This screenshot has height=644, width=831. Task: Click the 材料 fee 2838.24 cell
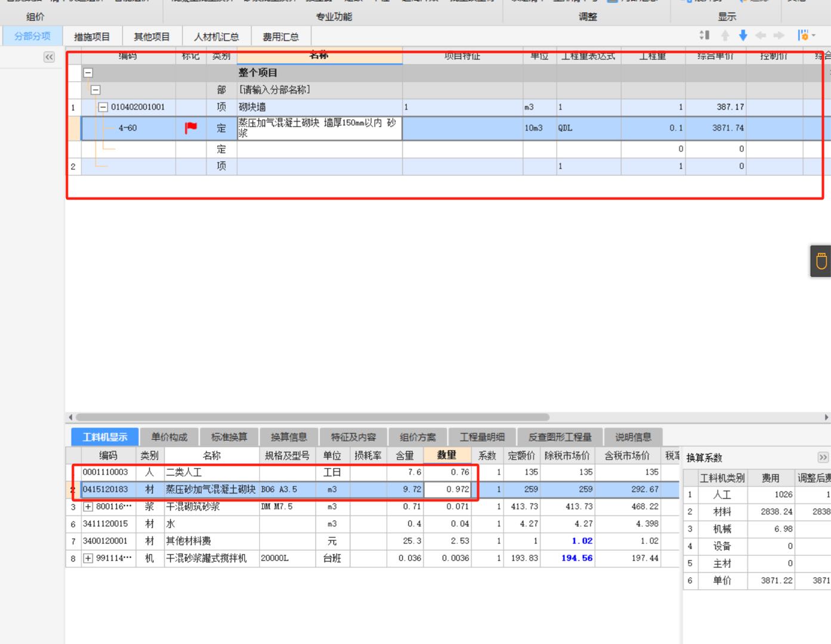771,512
